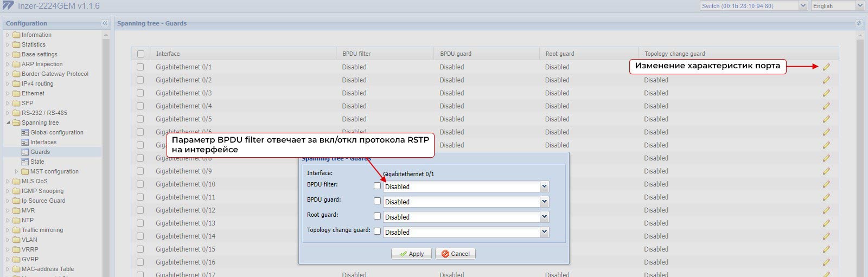Check the Gigabitethernet 0/12 row checkbox
Viewport: 868px width, 277px height.
pyautogui.click(x=141, y=210)
